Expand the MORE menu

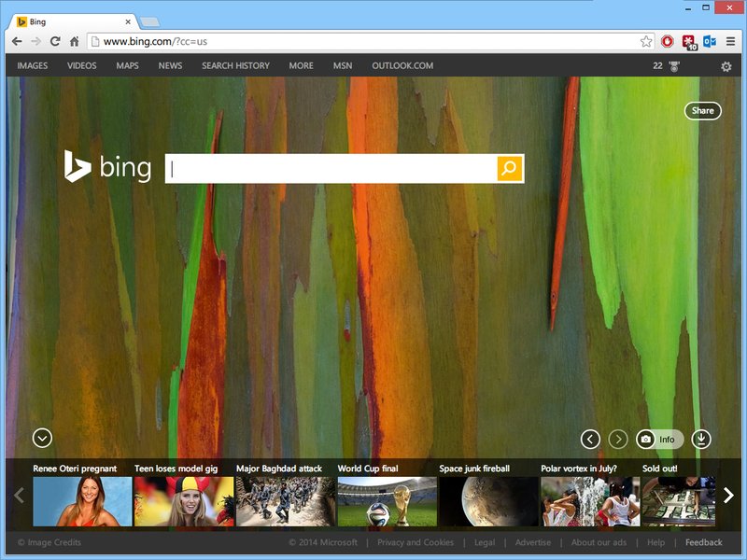301,65
